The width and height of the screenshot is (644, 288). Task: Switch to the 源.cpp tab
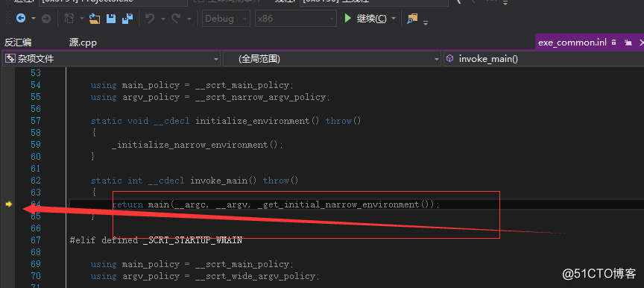(83, 43)
